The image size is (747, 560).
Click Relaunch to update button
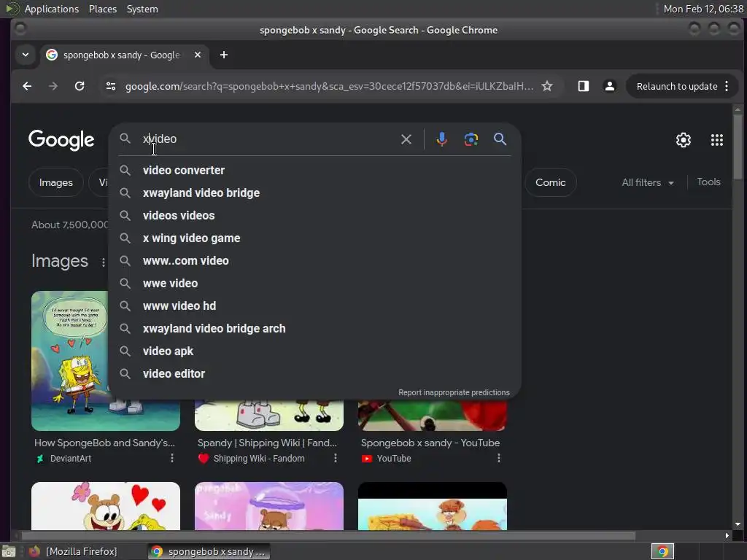click(676, 86)
